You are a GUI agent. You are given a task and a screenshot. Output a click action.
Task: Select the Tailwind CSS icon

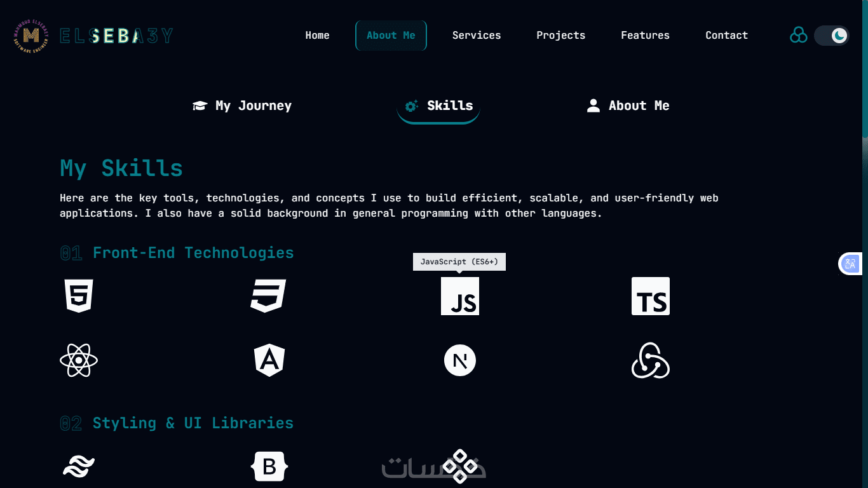coord(79,467)
